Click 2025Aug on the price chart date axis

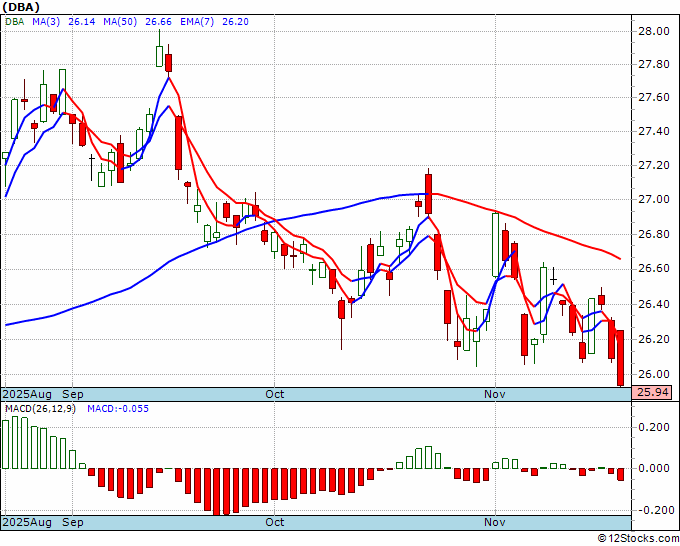click(27, 394)
